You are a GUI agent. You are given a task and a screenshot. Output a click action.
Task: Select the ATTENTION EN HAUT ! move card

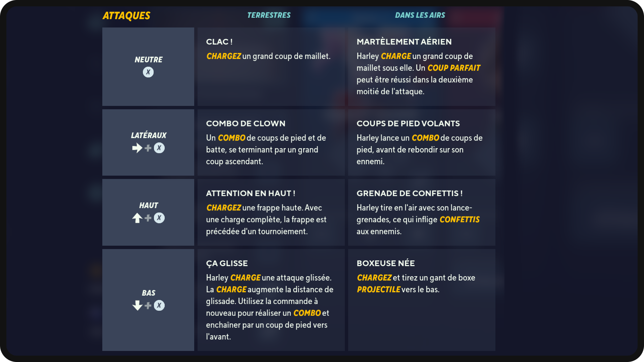pyautogui.click(x=271, y=212)
